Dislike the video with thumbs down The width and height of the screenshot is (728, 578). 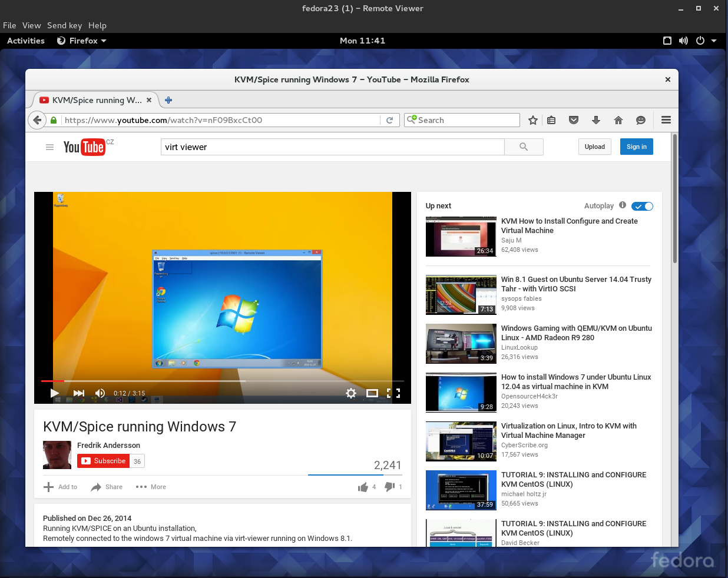[x=389, y=487]
